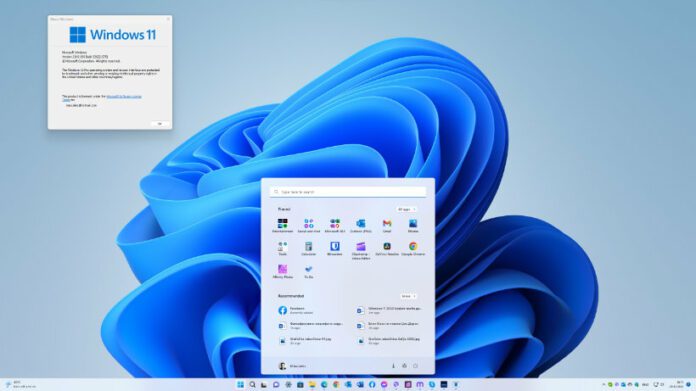The height and width of the screenshot is (391, 696).
Task: Click the Start menu power button
Action: 415,366
